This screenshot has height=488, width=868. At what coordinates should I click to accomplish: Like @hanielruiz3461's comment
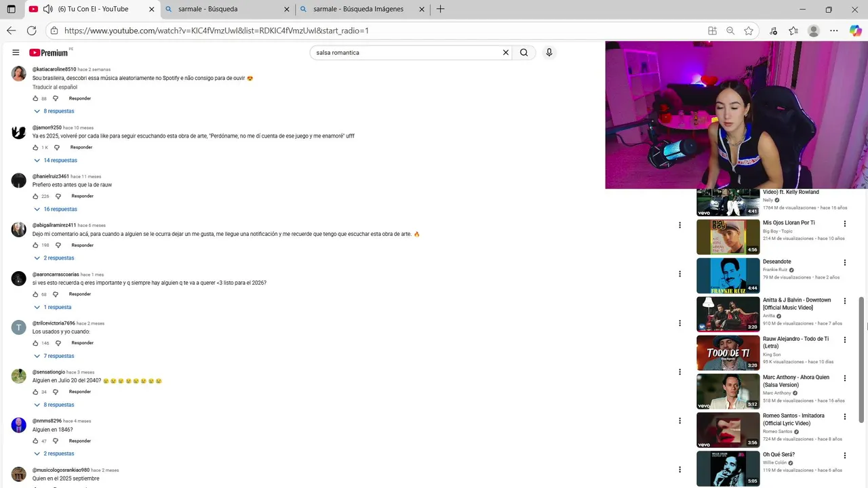[35, 196]
